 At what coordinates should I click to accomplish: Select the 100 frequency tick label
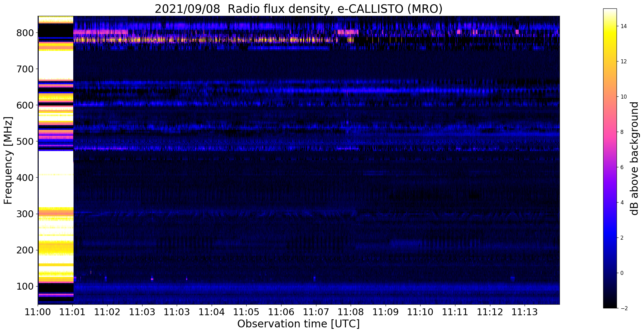[25, 286]
